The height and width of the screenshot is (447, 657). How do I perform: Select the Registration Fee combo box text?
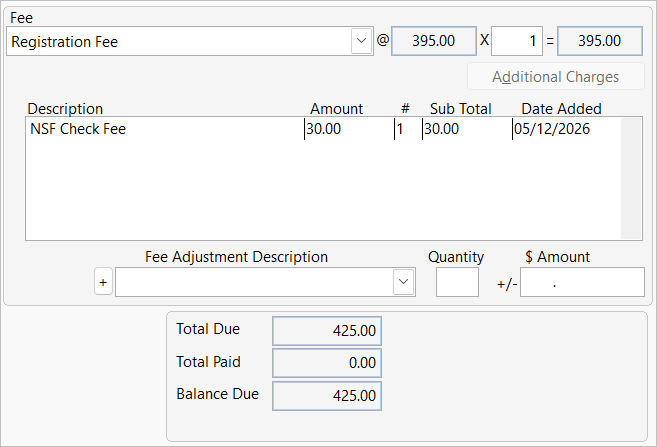tap(65, 41)
